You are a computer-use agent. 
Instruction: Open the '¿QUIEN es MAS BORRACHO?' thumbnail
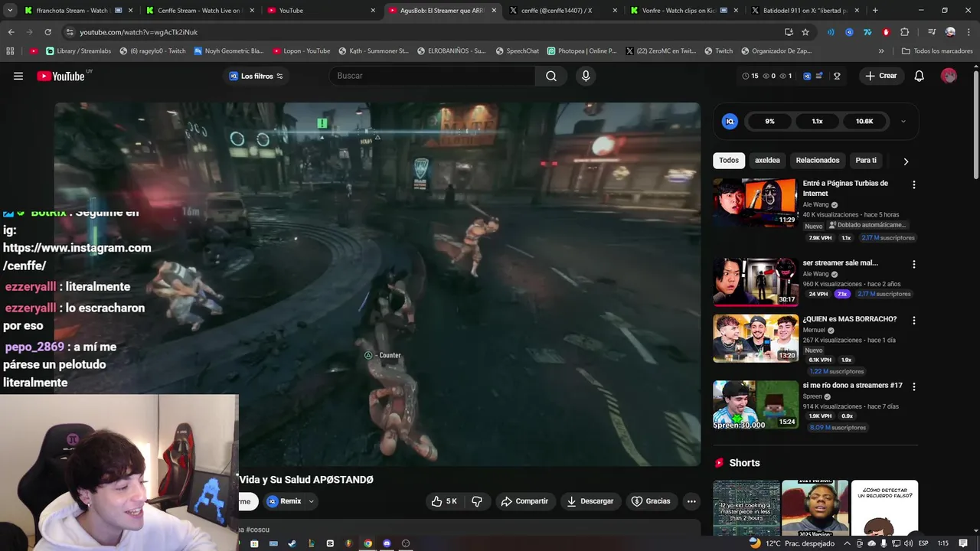click(x=756, y=338)
